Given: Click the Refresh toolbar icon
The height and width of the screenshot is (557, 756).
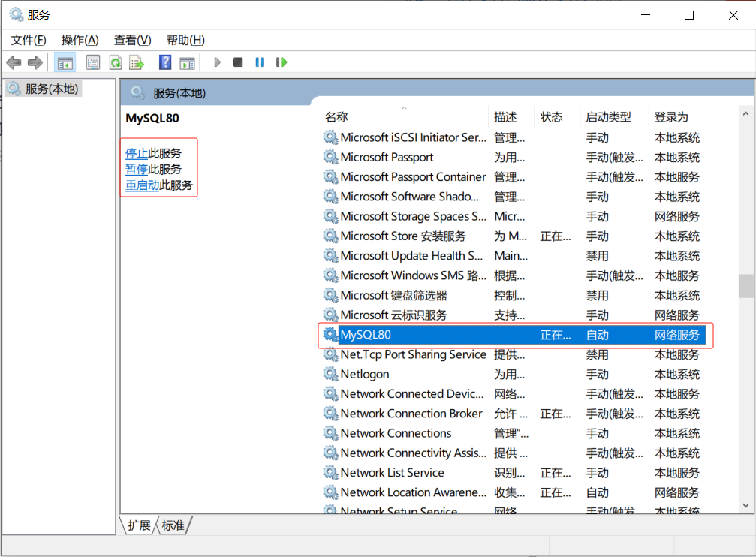Looking at the screenshot, I should pos(115,62).
